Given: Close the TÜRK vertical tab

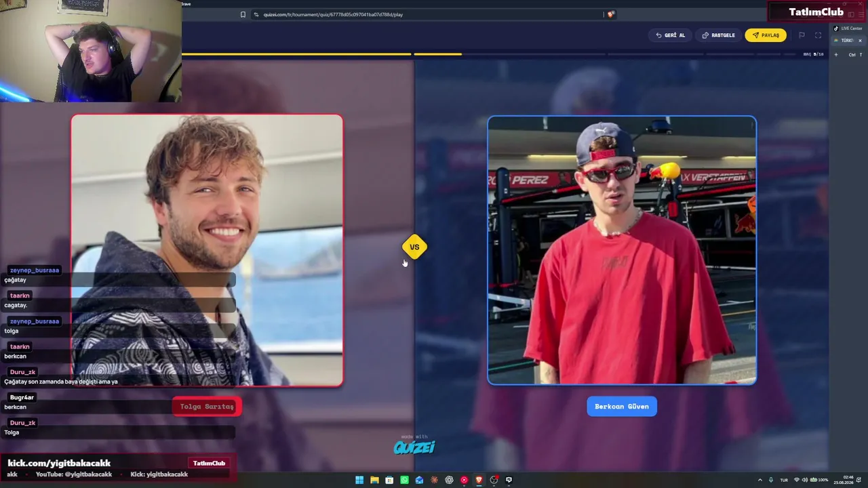Looking at the screenshot, I should (860, 41).
